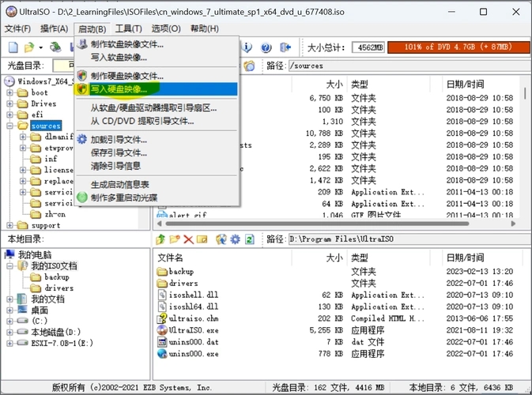Choose 写入软盘映像... from the menu

157,58
